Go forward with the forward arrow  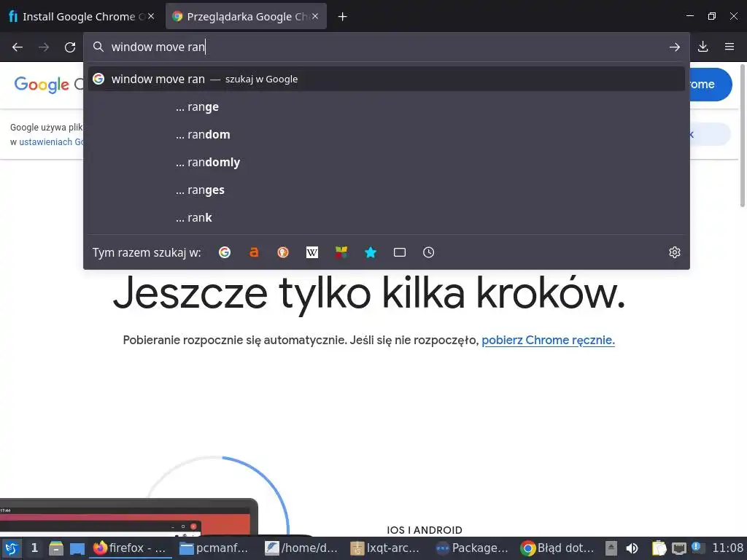point(44,47)
